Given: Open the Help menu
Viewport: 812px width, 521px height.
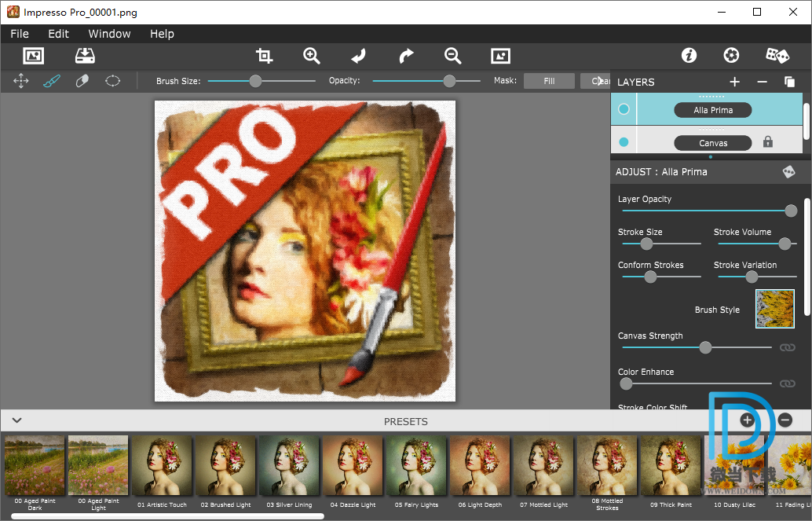Looking at the screenshot, I should pos(162,34).
